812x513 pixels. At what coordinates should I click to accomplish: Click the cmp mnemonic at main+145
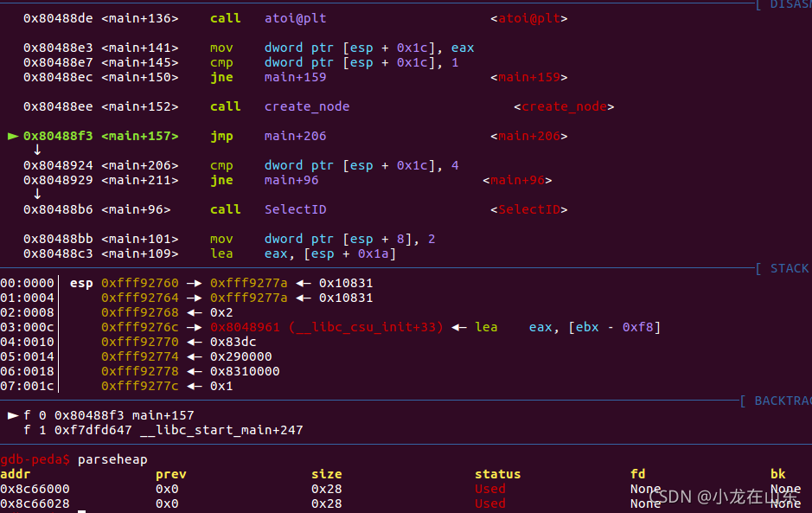221,62
